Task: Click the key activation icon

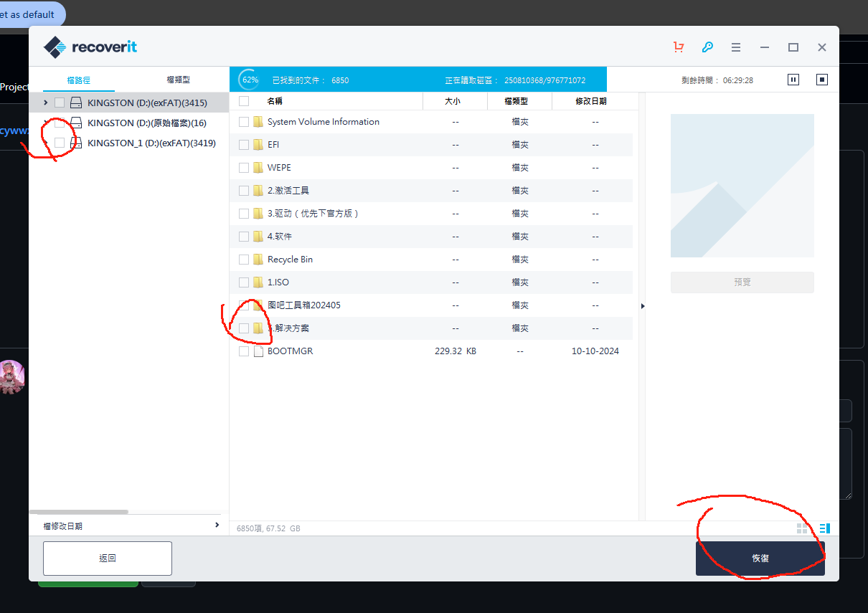Action: point(707,47)
